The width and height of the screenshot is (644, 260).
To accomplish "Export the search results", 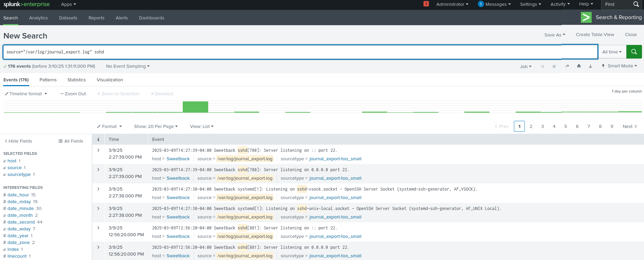I will tap(590, 66).
